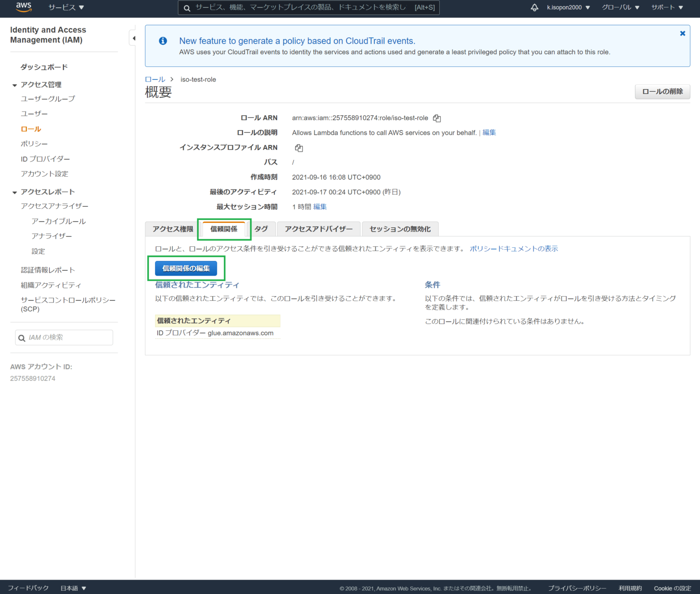Copy the instance profile ARN

(x=299, y=148)
